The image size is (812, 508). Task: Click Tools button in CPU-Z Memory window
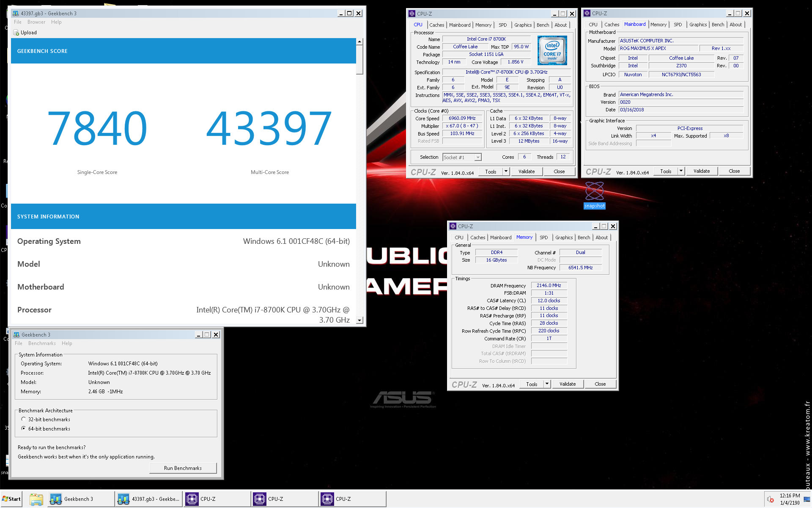coord(532,384)
